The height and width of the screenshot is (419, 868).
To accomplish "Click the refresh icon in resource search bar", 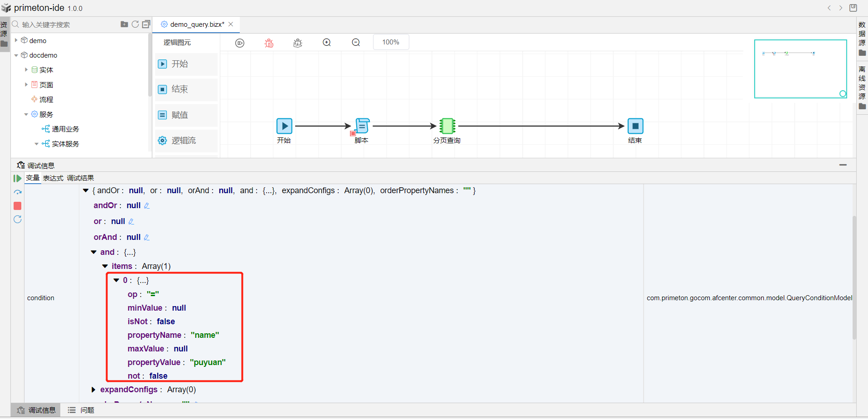I will point(135,24).
